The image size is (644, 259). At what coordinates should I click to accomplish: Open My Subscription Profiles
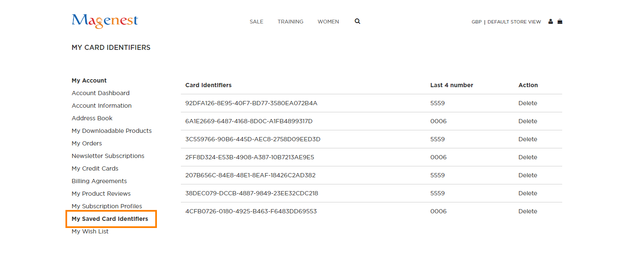pyautogui.click(x=107, y=206)
